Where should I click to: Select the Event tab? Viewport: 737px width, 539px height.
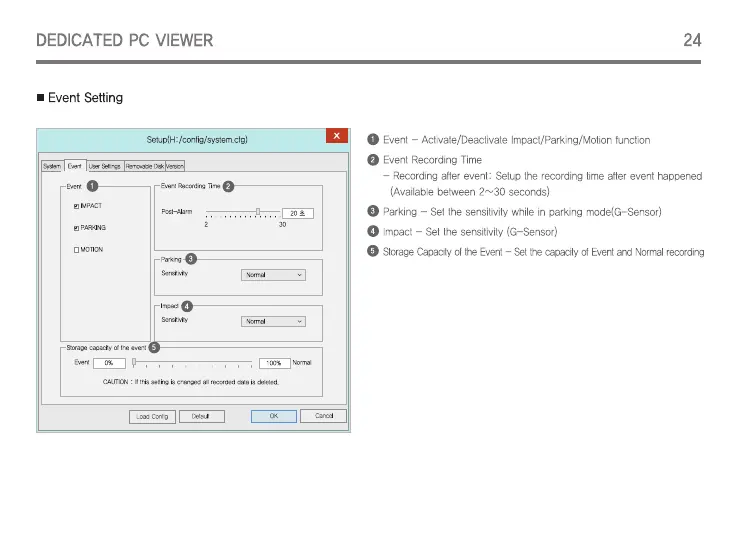point(75,166)
